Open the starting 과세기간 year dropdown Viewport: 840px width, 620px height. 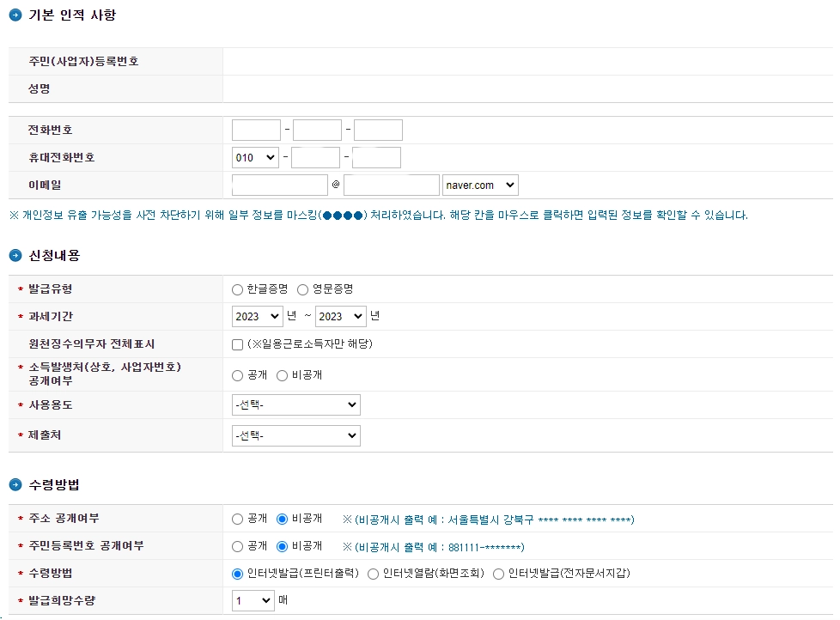point(256,317)
